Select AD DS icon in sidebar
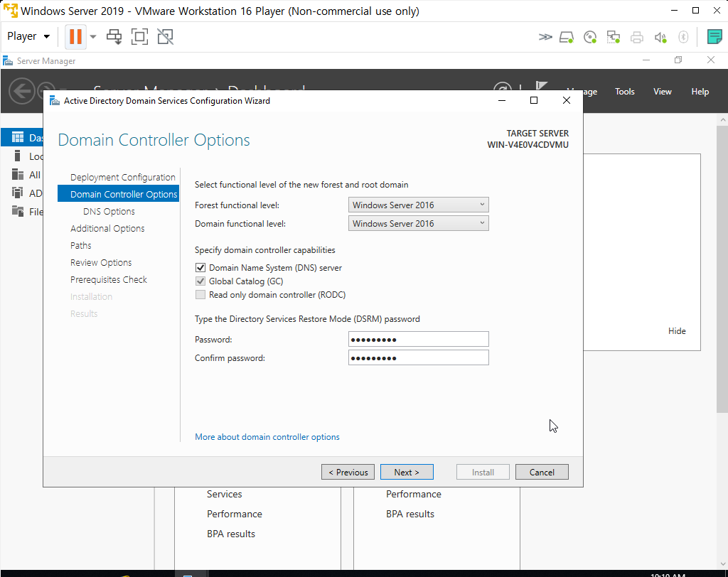 [18, 193]
